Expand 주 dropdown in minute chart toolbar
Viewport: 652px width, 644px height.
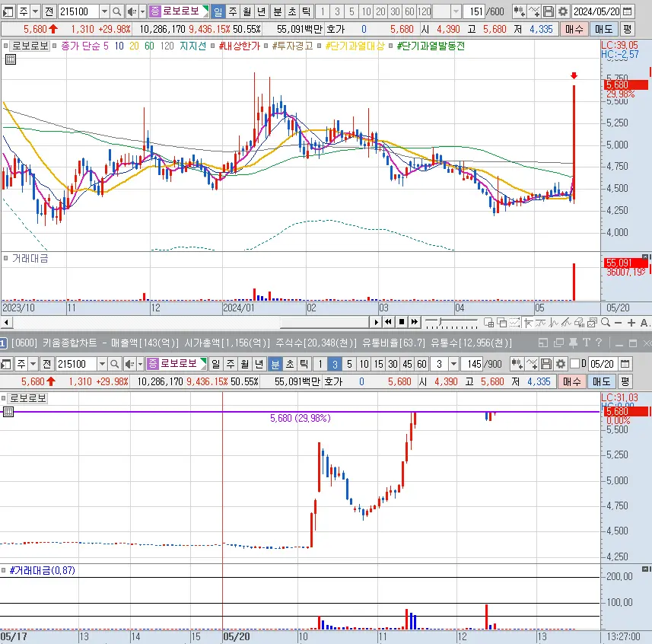(x=33, y=364)
